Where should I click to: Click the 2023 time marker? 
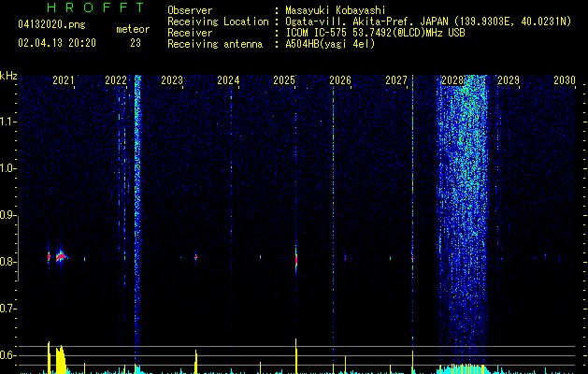pyautogui.click(x=172, y=80)
